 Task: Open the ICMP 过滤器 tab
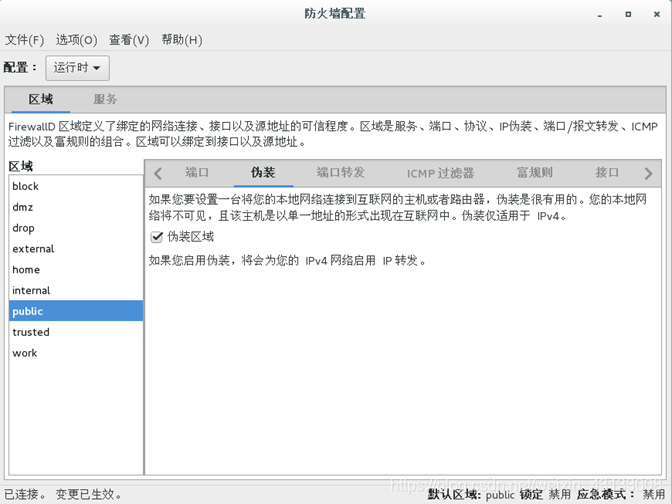tap(440, 173)
